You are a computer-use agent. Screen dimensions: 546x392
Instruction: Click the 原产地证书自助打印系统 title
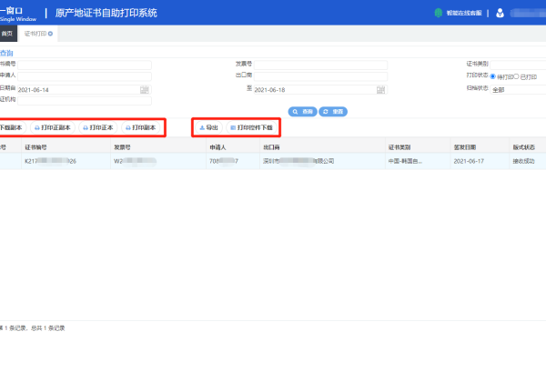click(106, 13)
